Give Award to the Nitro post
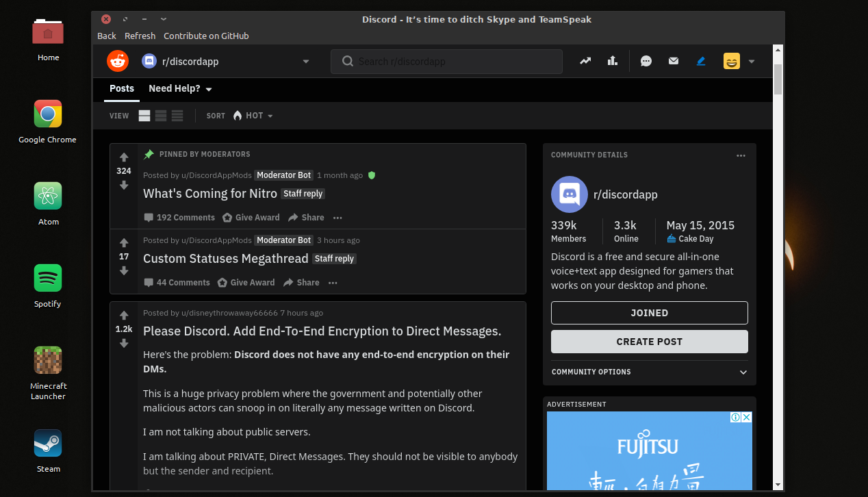This screenshot has height=497, width=868. 251,218
